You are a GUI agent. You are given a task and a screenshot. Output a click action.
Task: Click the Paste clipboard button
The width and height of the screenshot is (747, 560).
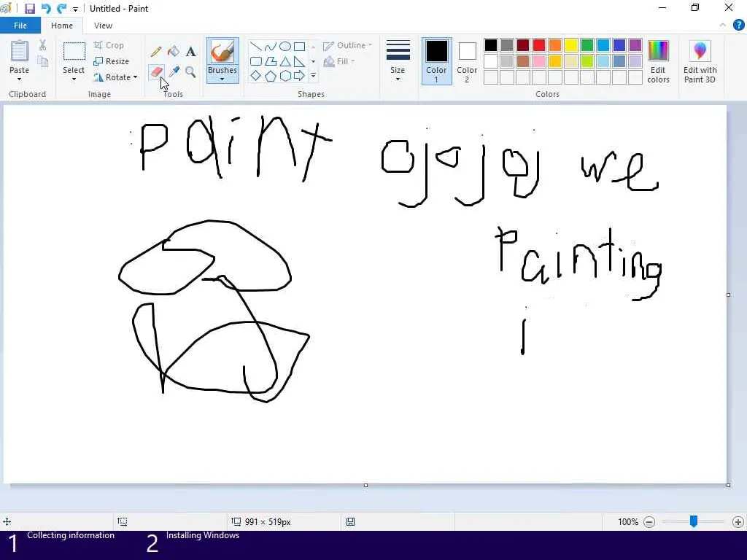point(19,52)
